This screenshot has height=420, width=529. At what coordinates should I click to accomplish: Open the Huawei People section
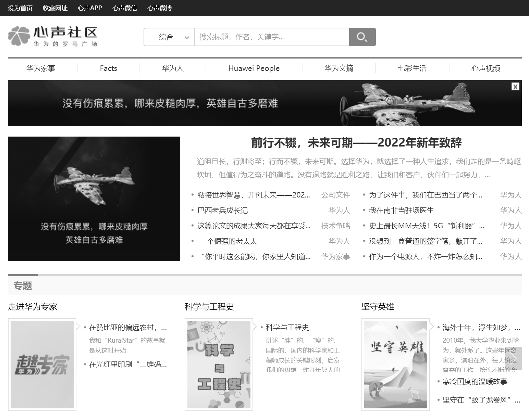(254, 68)
